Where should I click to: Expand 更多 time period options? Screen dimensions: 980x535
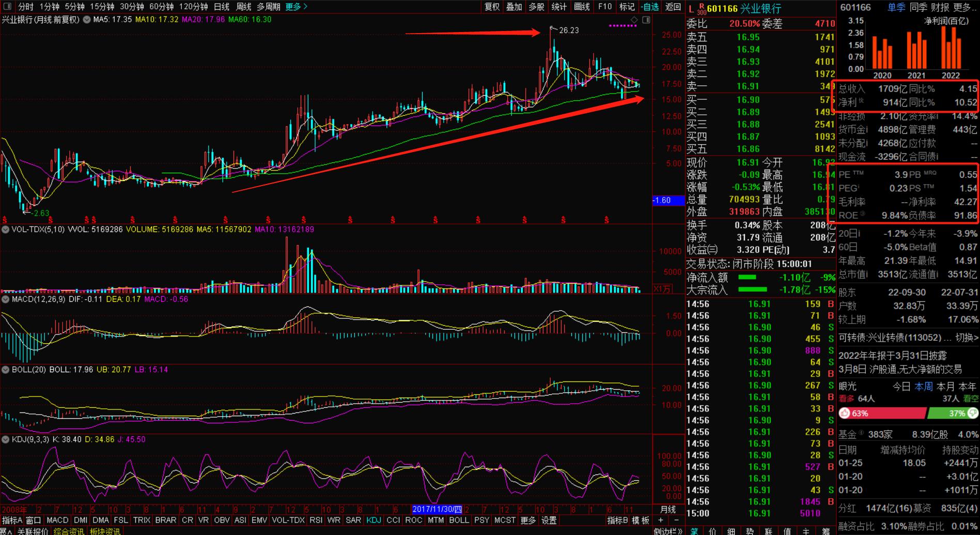(x=296, y=7)
